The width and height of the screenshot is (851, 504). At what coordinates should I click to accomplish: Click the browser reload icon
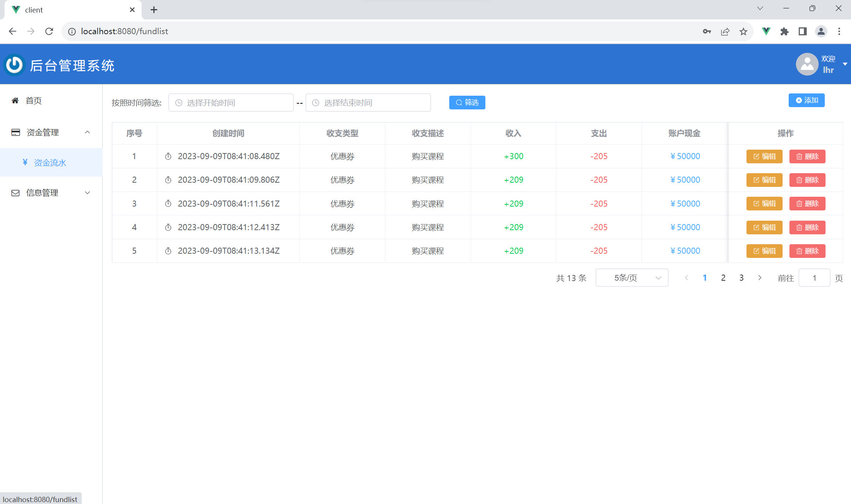49,32
